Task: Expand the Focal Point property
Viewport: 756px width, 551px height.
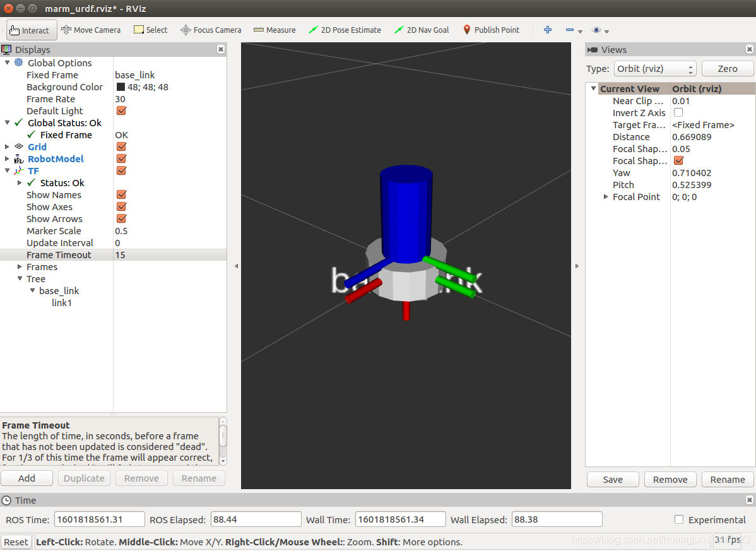Action: [606, 197]
